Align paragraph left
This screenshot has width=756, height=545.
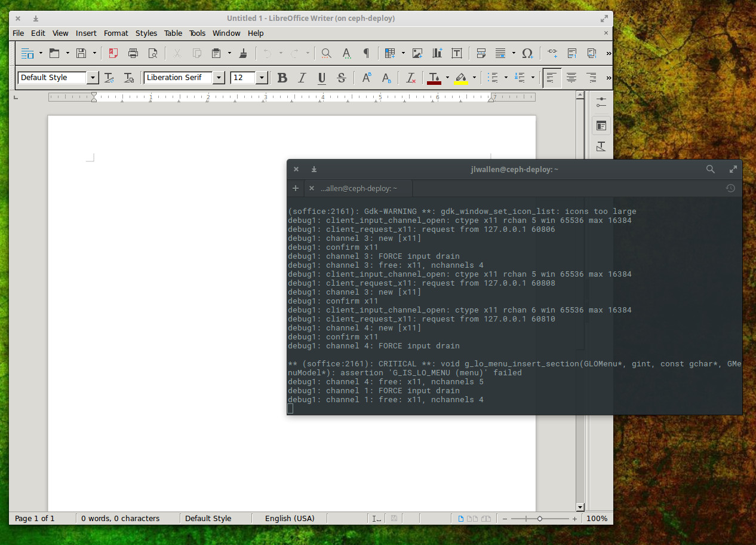click(x=552, y=78)
